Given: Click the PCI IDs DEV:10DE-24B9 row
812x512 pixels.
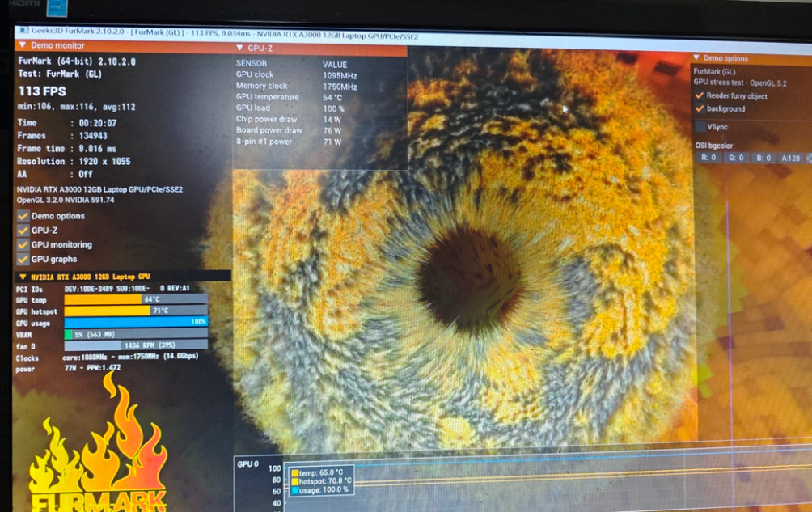Looking at the screenshot, I should (103, 289).
